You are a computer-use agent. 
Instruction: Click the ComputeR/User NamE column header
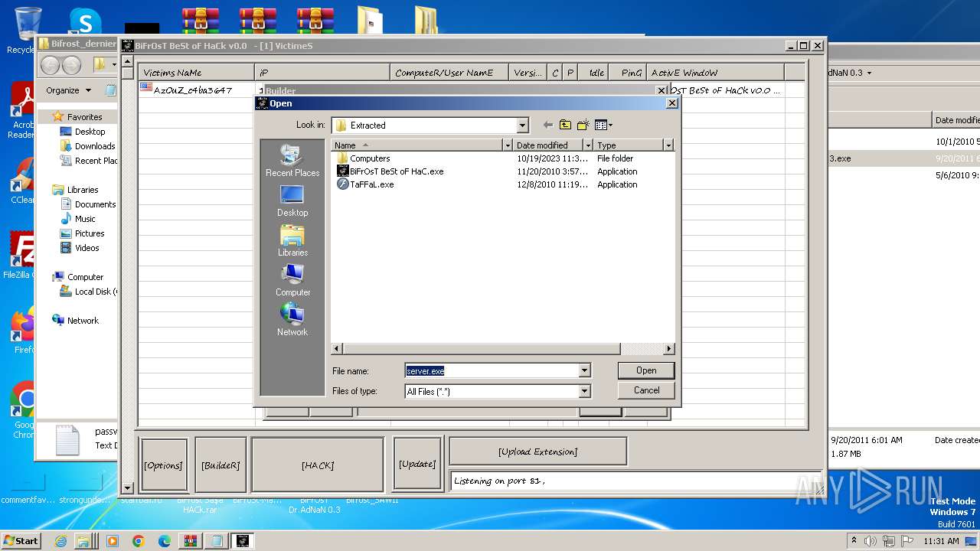point(449,73)
